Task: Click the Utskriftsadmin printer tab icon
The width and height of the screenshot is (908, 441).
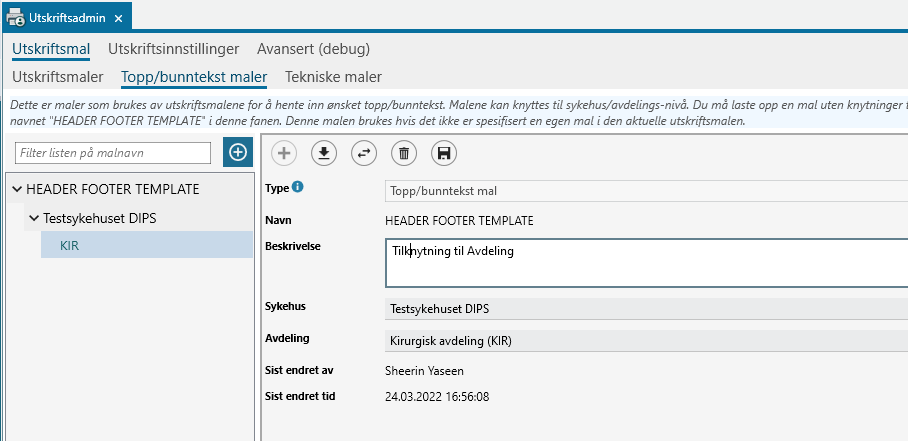Action: [15, 18]
